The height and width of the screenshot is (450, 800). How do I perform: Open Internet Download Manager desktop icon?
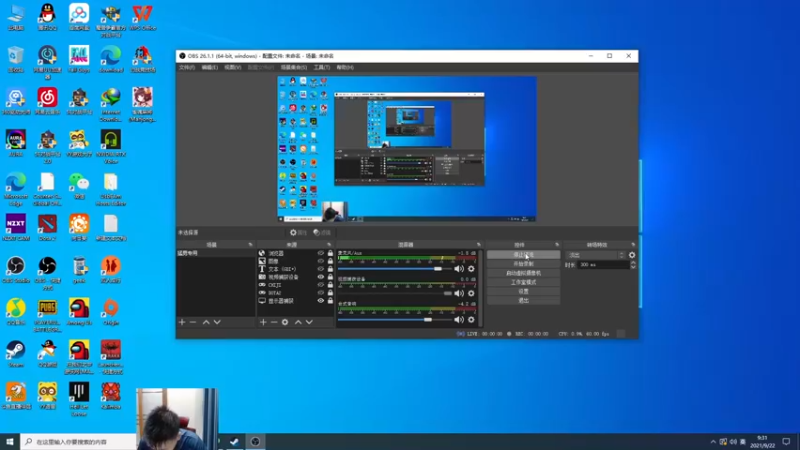click(x=111, y=105)
